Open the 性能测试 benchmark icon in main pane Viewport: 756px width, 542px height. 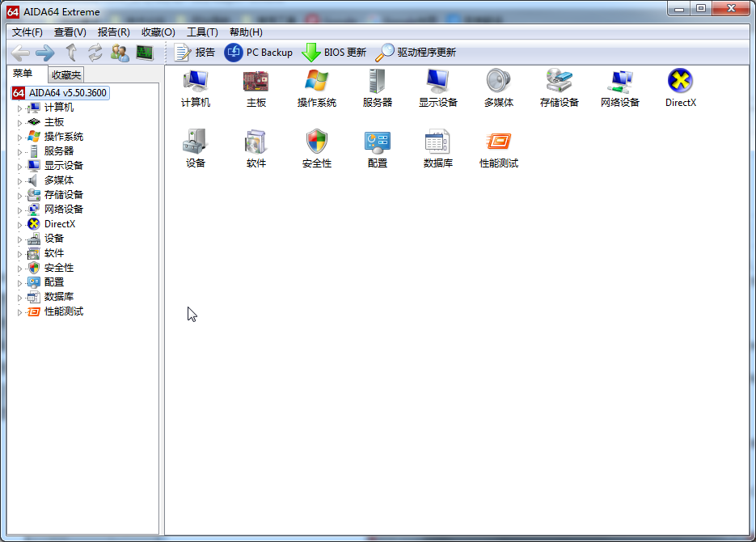click(499, 149)
